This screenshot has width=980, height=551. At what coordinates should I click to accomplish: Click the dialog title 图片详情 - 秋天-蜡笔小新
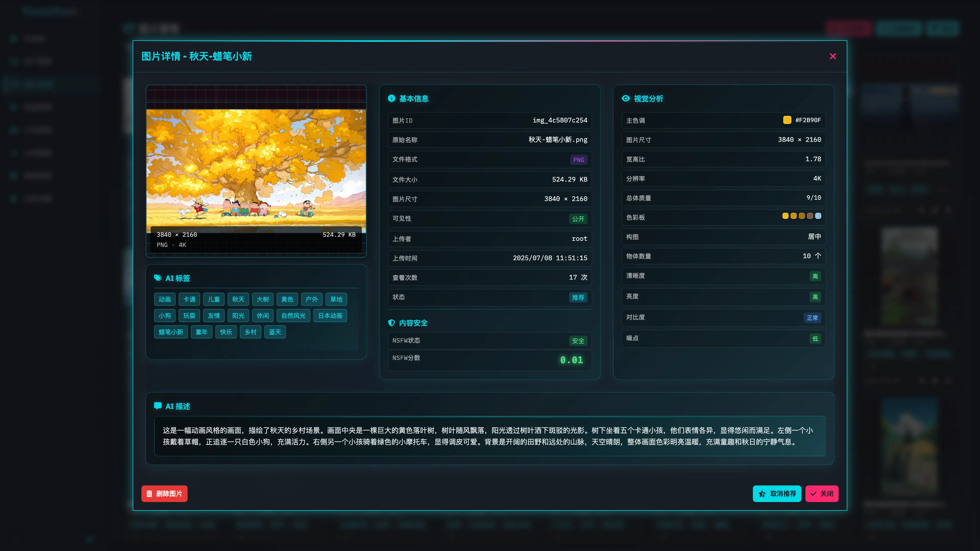pos(196,56)
